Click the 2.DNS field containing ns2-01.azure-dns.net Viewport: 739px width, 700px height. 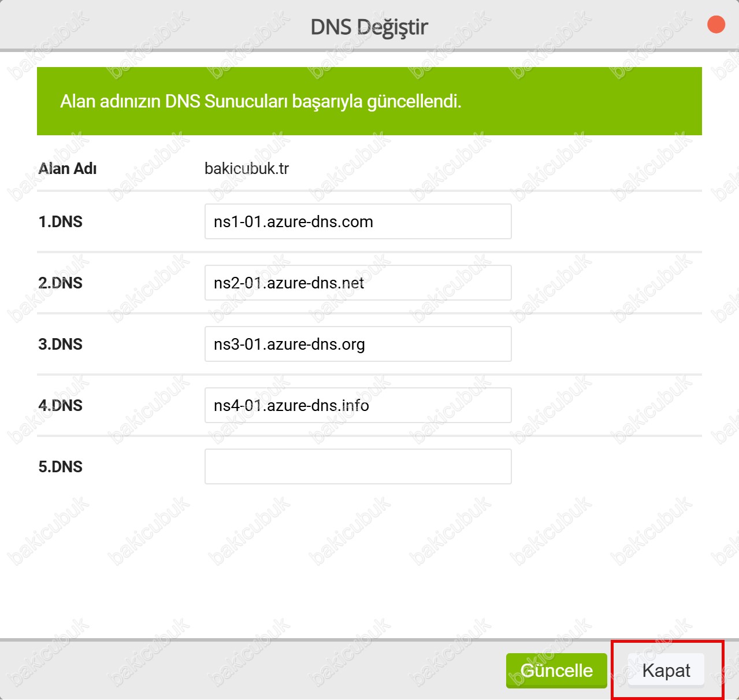point(358,283)
